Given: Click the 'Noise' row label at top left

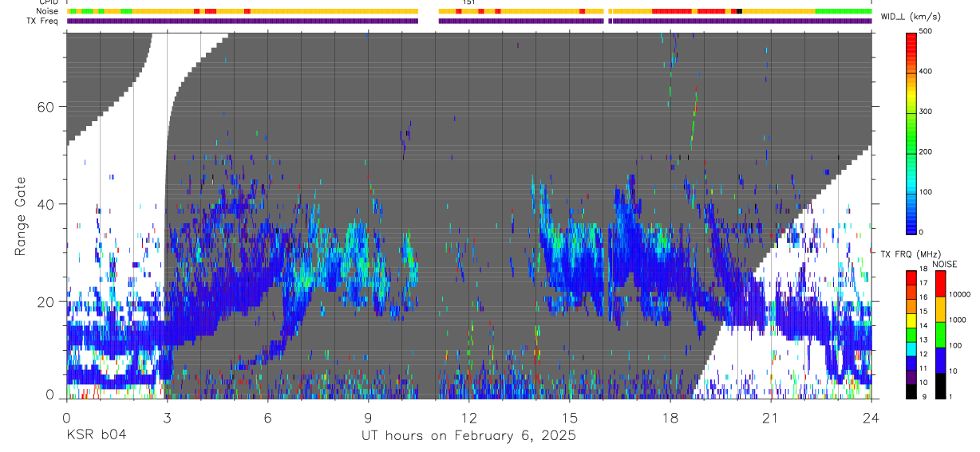Looking at the screenshot, I should [x=48, y=11].
